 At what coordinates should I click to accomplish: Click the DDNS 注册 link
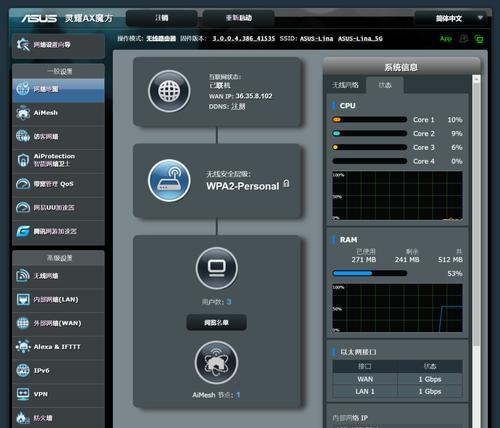click(x=238, y=107)
